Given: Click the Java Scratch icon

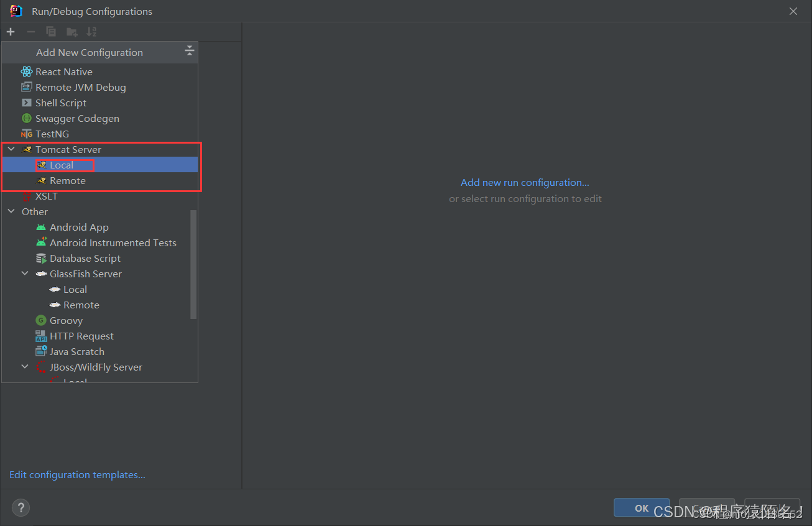Looking at the screenshot, I should 41,351.
